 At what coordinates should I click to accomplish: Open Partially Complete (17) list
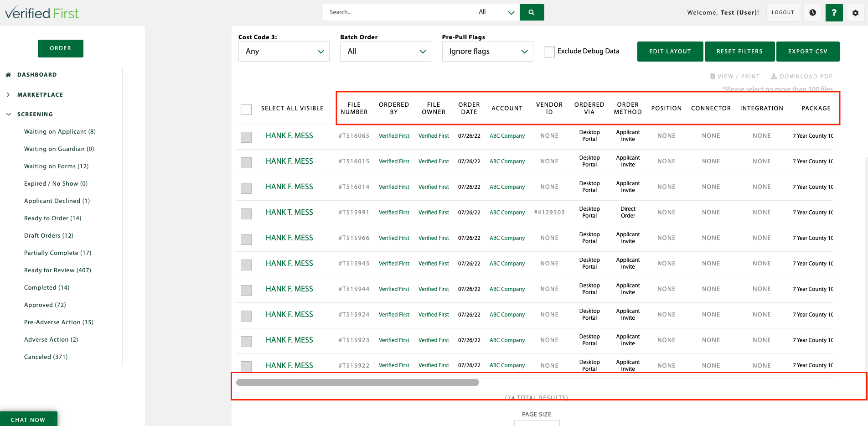click(x=58, y=253)
